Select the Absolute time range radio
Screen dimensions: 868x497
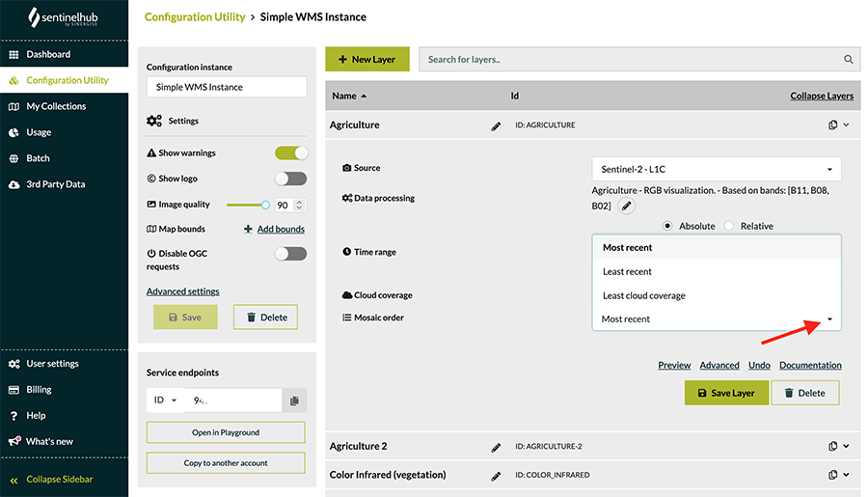pos(667,226)
